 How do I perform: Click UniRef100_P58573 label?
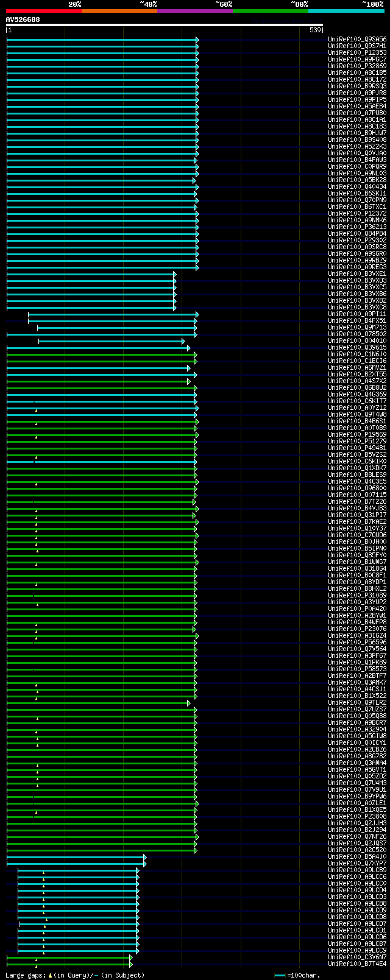tap(357, 669)
